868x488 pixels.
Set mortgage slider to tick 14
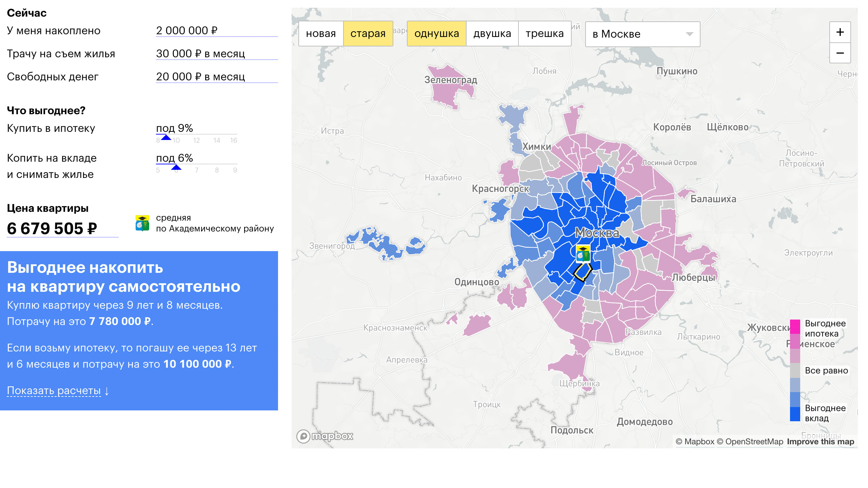[217, 140]
